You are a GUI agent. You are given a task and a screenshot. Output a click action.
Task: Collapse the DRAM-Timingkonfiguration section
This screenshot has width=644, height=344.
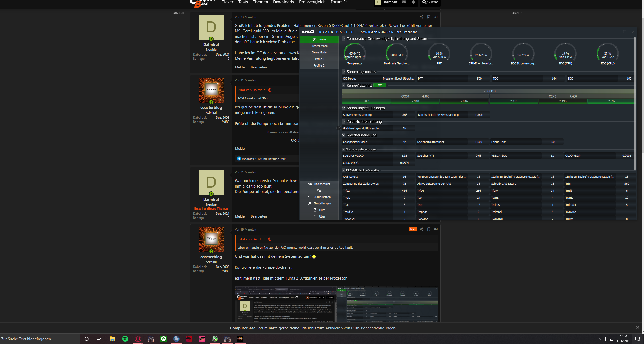pyautogui.click(x=343, y=170)
